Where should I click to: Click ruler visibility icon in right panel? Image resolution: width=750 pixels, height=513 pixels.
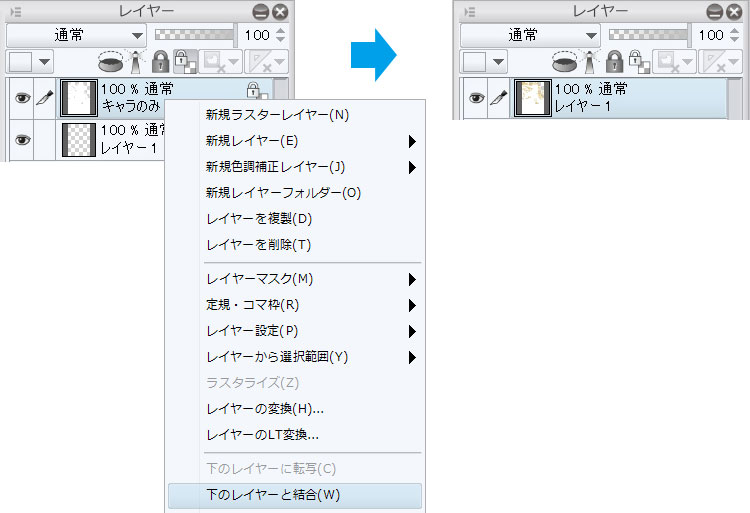(x=720, y=62)
